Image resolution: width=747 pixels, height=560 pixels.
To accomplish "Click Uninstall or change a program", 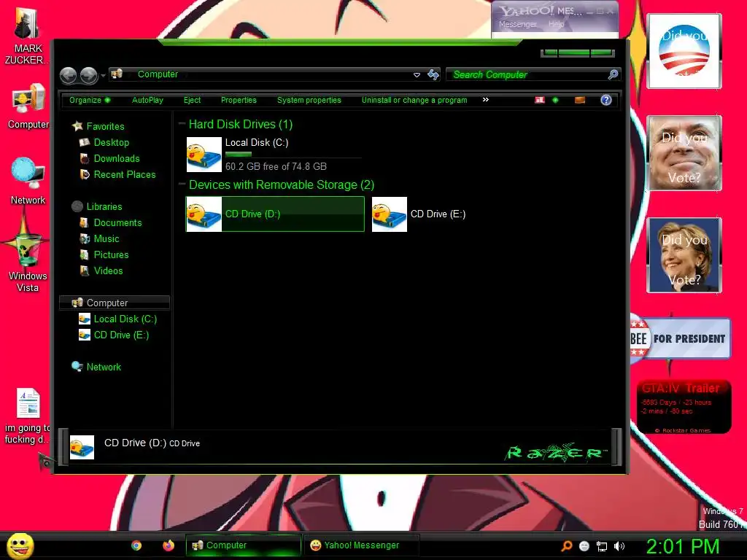I will 414,100.
